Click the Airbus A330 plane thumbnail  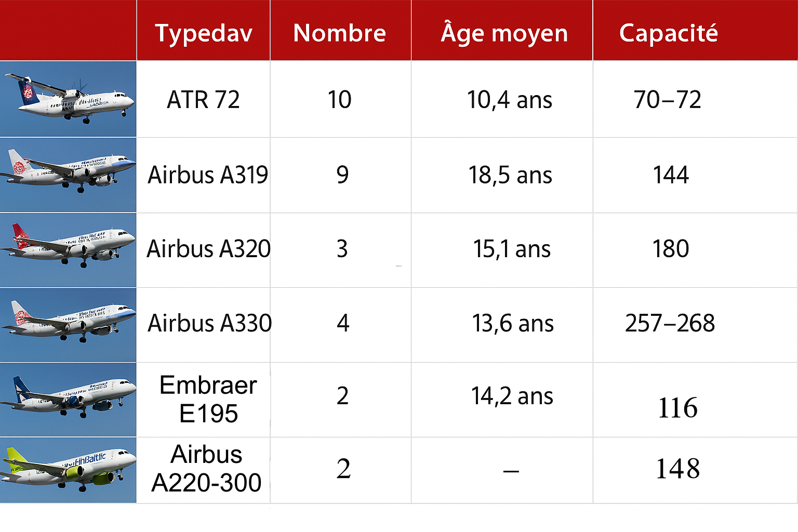[68, 324]
